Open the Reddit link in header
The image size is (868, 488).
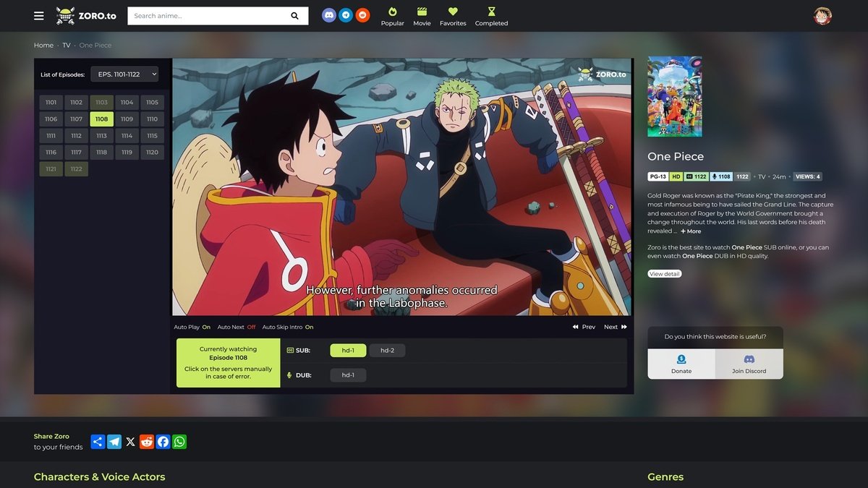click(x=362, y=15)
